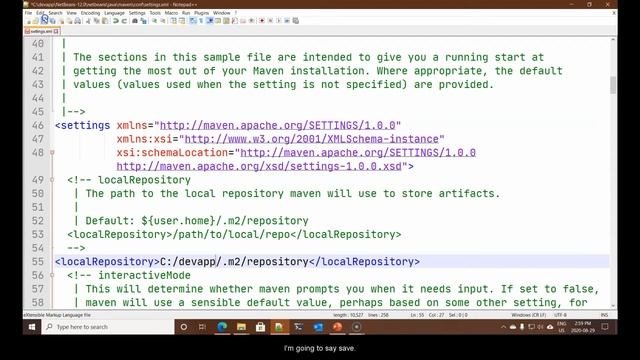Click the Paste toolbar icon
The width and height of the screenshot is (640, 360).
tap(105, 20)
